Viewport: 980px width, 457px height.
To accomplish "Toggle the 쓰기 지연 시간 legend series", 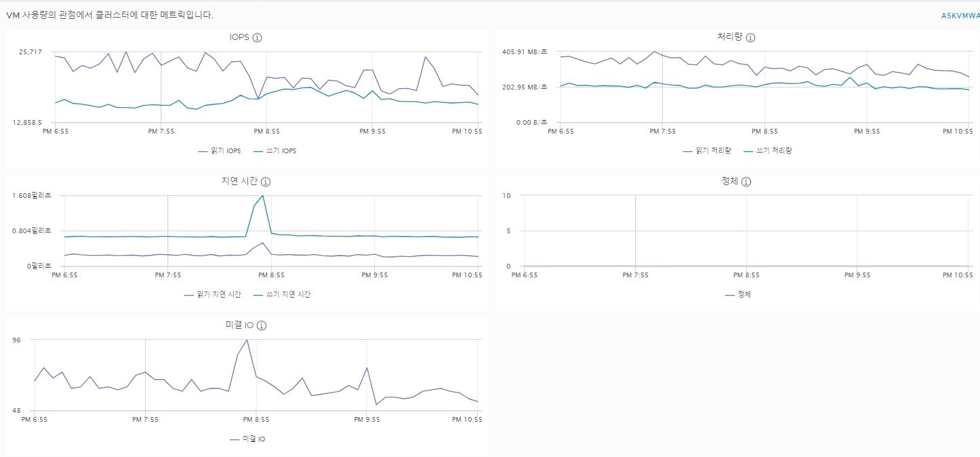I will [x=282, y=294].
